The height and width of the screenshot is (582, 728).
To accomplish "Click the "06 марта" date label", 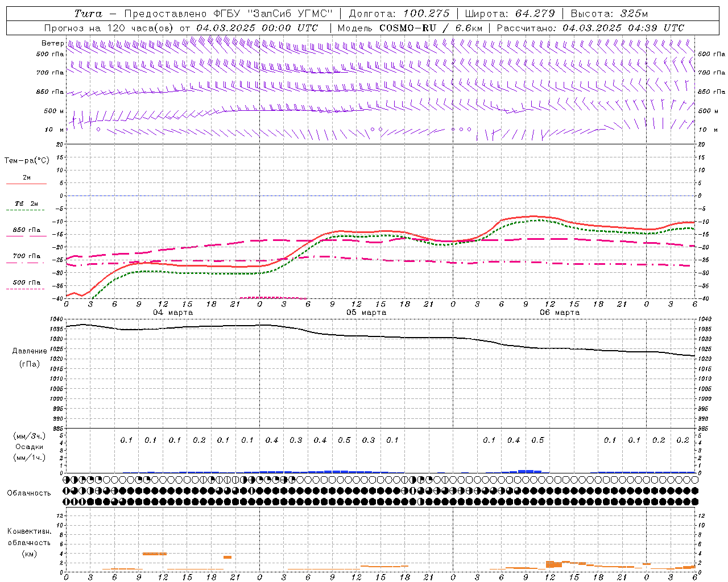I will coord(560,313).
